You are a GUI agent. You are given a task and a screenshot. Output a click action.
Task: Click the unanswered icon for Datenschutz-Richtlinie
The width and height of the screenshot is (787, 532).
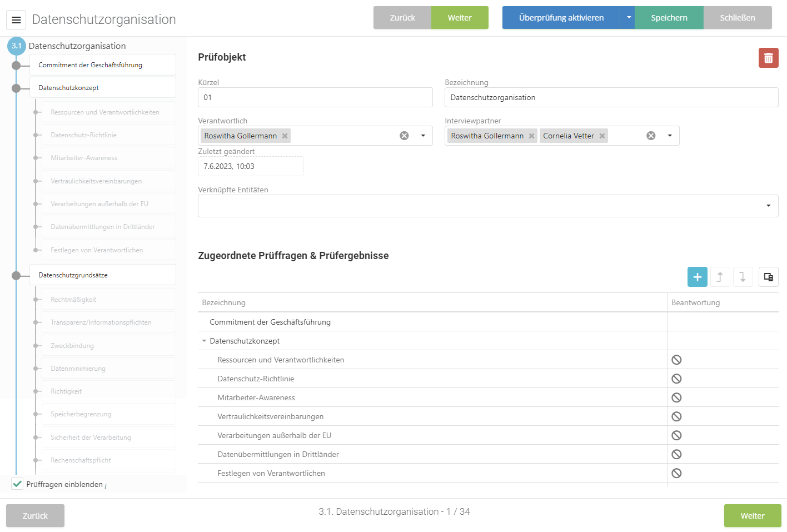click(676, 379)
